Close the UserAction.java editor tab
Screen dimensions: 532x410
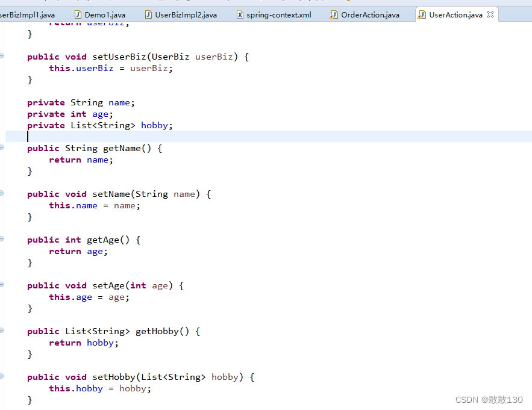490,14
